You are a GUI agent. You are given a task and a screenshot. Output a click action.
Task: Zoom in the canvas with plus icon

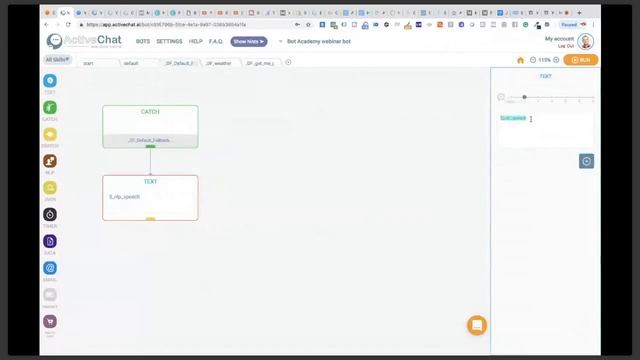tap(556, 60)
